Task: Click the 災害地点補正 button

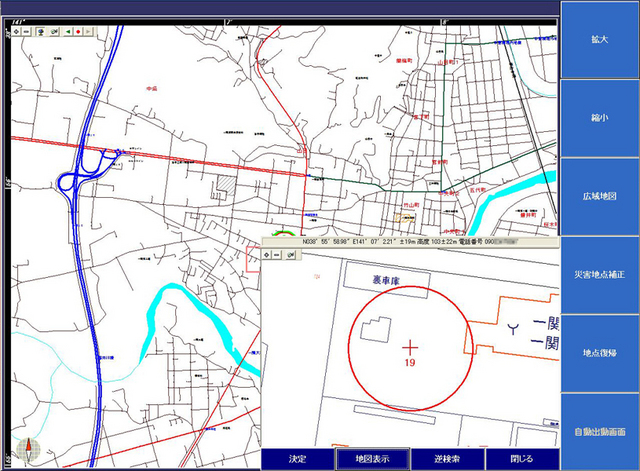Action: tap(600, 275)
